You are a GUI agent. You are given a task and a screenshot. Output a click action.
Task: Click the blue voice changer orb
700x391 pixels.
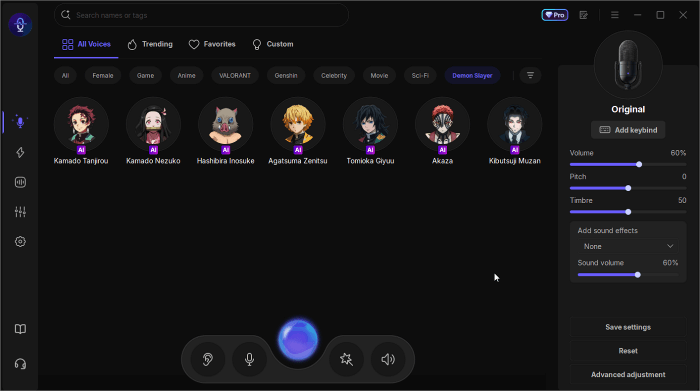[x=298, y=340]
